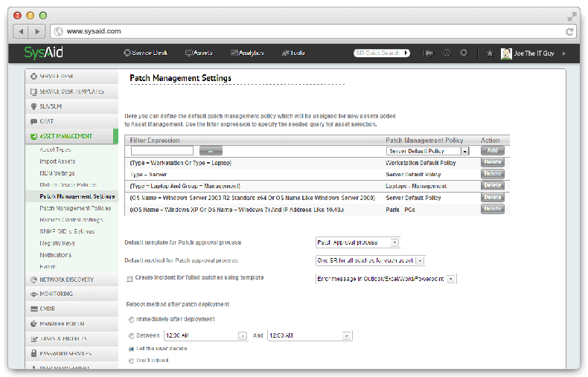Open Server Default Policy dropdown
Viewport: 588px width, 377px height.
[x=427, y=151]
